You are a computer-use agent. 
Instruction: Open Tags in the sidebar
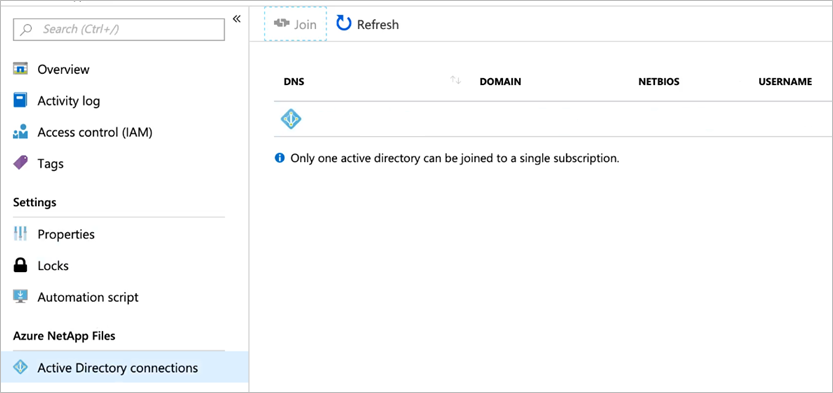[50, 164]
